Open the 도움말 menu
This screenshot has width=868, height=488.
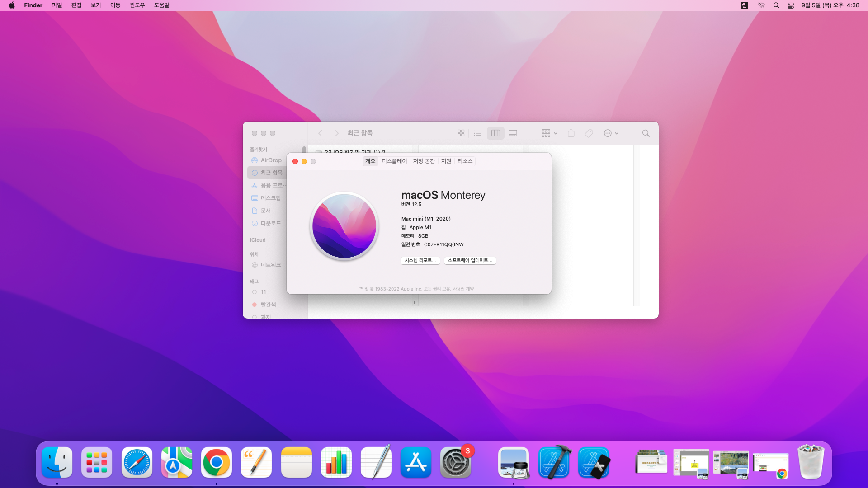click(162, 5)
